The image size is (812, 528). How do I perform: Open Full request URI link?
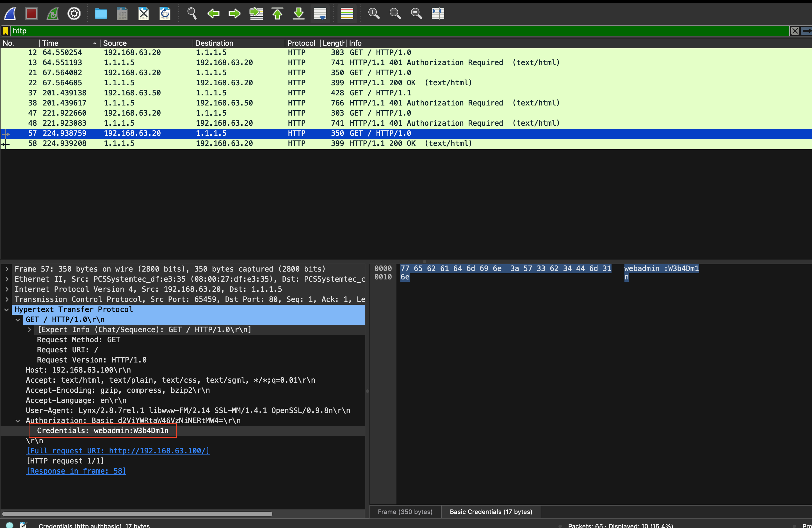[x=118, y=451]
